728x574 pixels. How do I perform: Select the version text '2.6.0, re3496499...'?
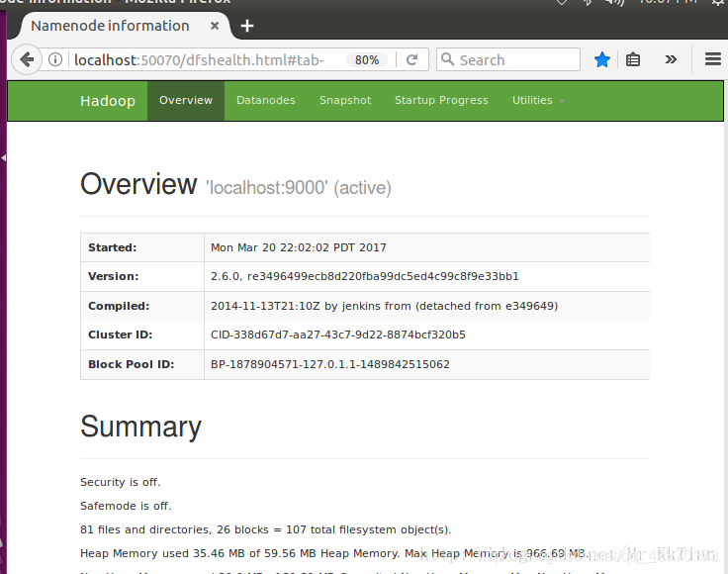[x=364, y=276]
